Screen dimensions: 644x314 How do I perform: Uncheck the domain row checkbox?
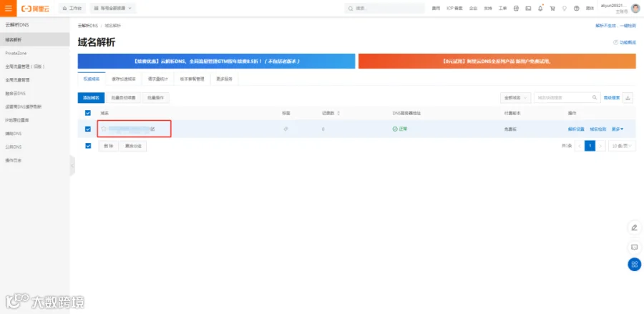[x=88, y=129]
